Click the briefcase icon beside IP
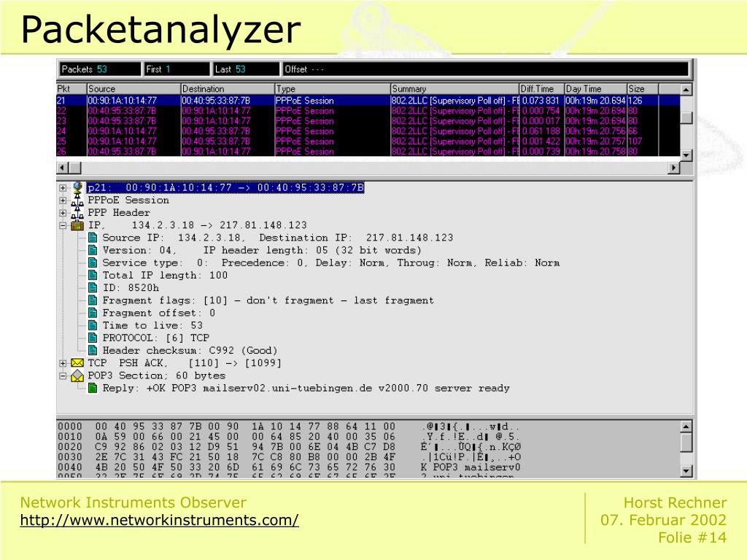This screenshot has width=747, height=560. (x=77, y=225)
